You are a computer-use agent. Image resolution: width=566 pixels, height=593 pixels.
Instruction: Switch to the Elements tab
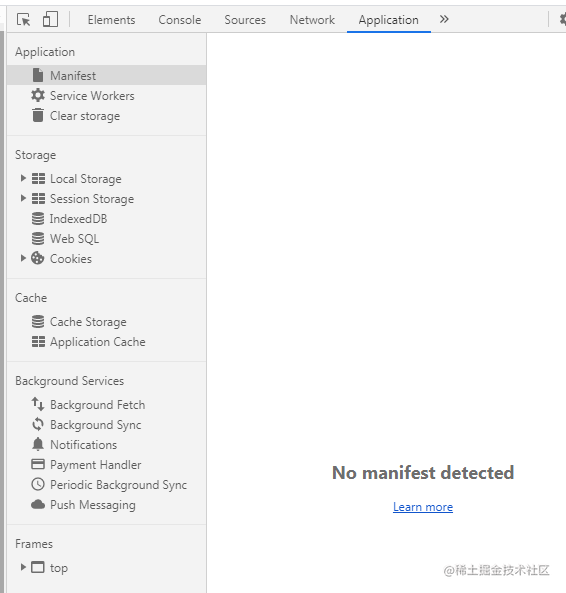(x=112, y=20)
